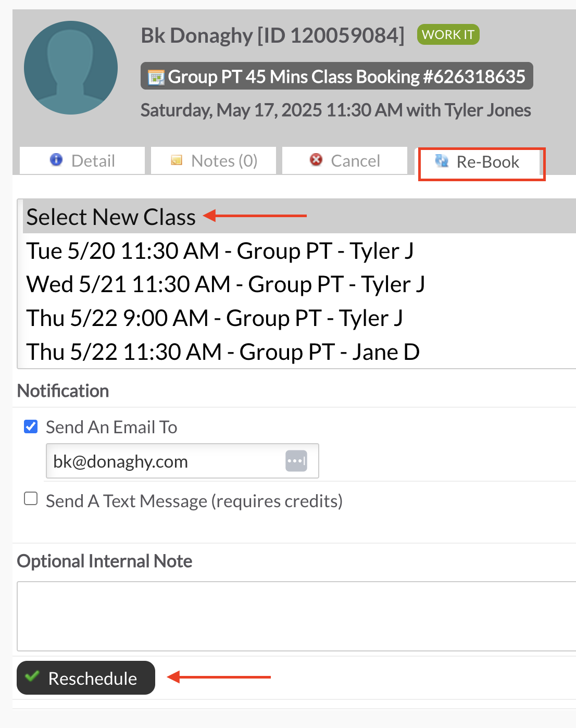Click the Re-Book refresh icon

(442, 161)
